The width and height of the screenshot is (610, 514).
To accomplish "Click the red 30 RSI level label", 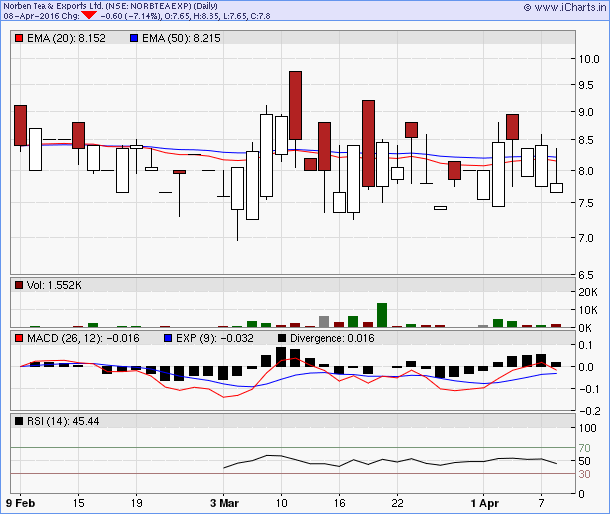I will [584, 474].
